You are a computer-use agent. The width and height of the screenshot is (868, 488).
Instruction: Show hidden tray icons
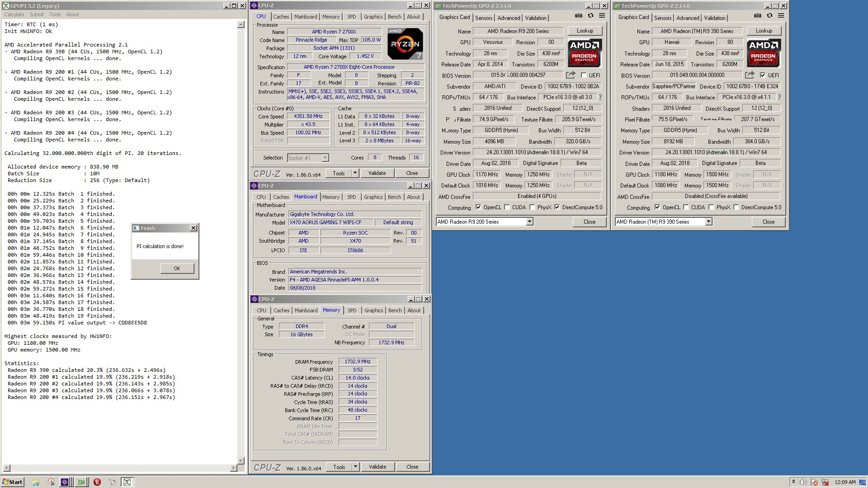point(793,482)
